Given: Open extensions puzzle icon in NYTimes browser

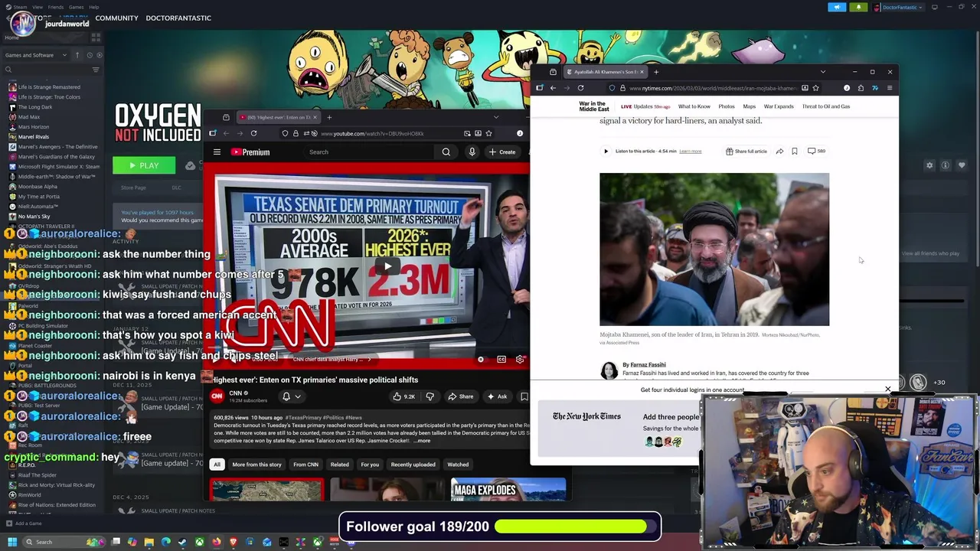Looking at the screenshot, I should pyautogui.click(x=861, y=88).
